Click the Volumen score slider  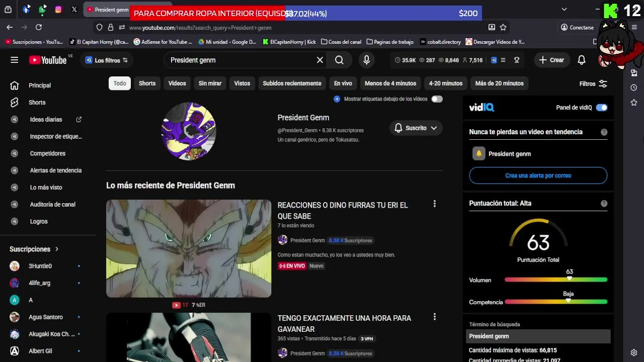pos(556,280)
